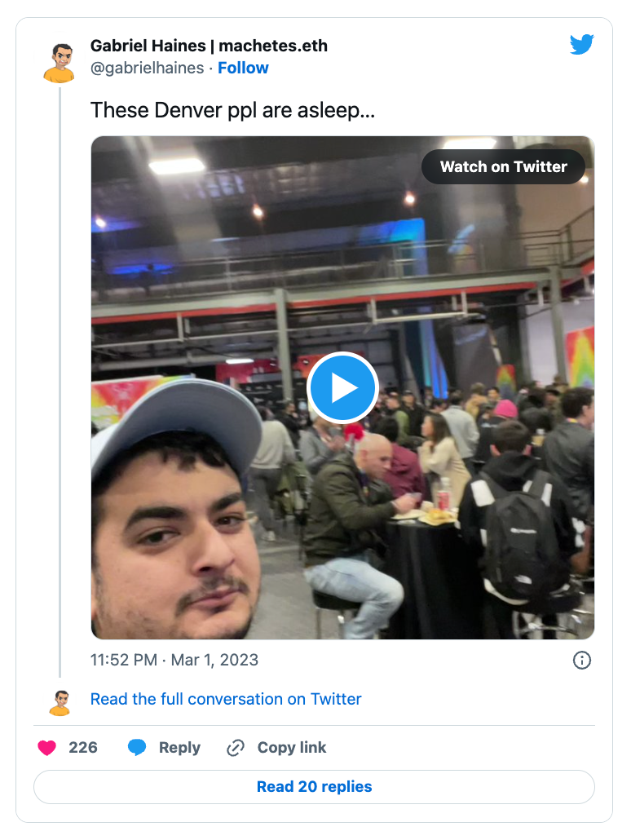Click the heart like icon
The height and width of the screenshot is (840, 631).
click(x=47, y=748)
